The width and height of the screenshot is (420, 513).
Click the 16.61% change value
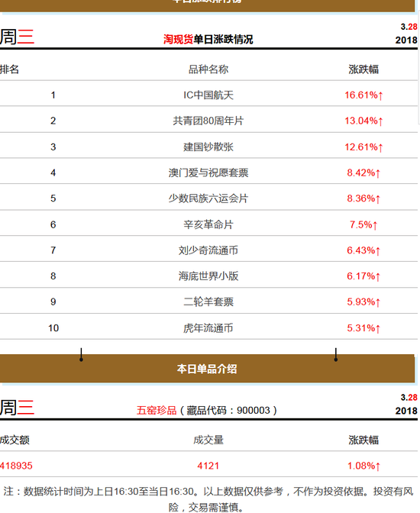point(363,95)
